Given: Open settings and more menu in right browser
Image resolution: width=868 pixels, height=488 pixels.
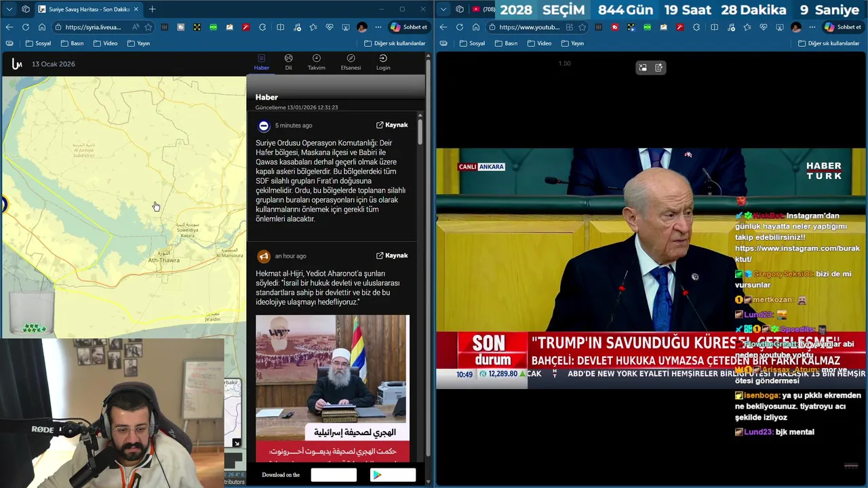Looking at the screenshot, I should click(812, 27).
